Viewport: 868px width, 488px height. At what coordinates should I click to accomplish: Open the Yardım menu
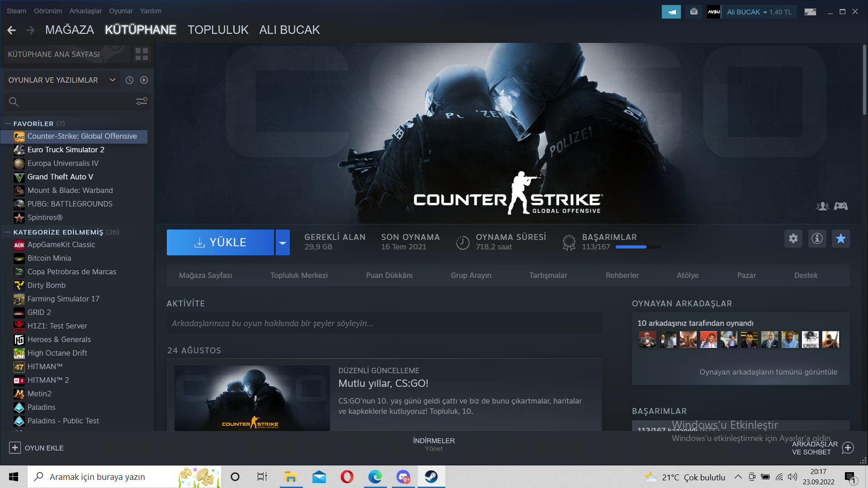click(x=151, y=11)
